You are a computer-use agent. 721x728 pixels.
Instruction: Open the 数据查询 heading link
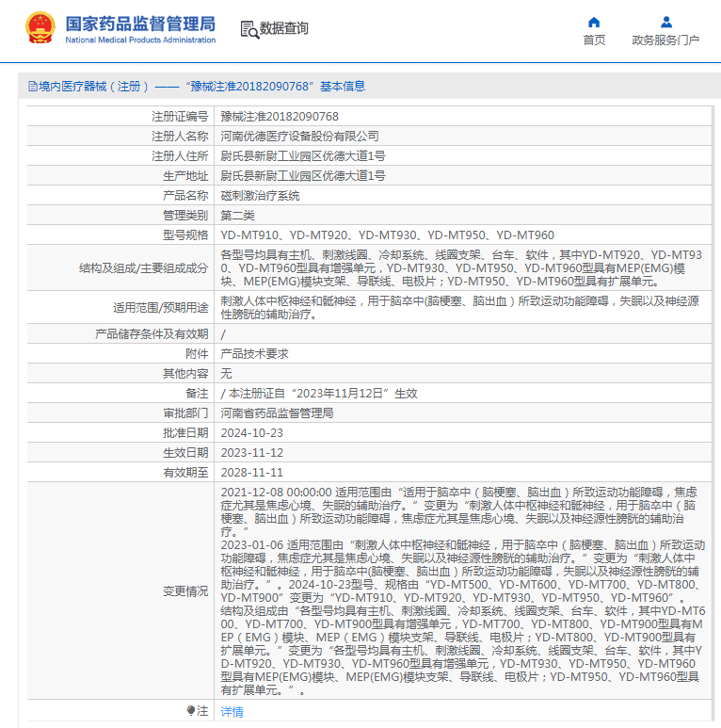[x=284, y=28]
